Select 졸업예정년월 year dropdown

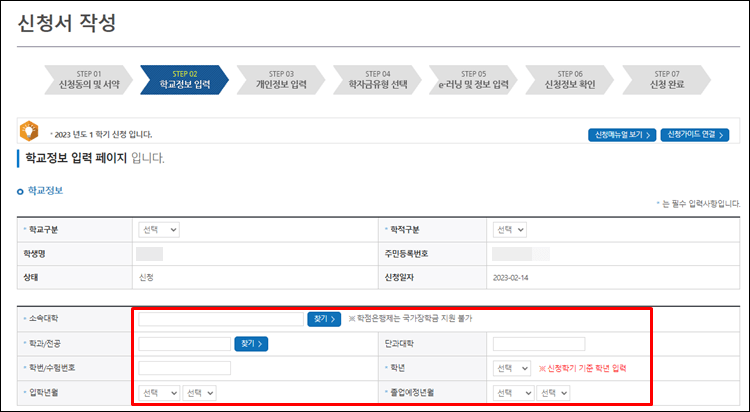coord(514,393)
